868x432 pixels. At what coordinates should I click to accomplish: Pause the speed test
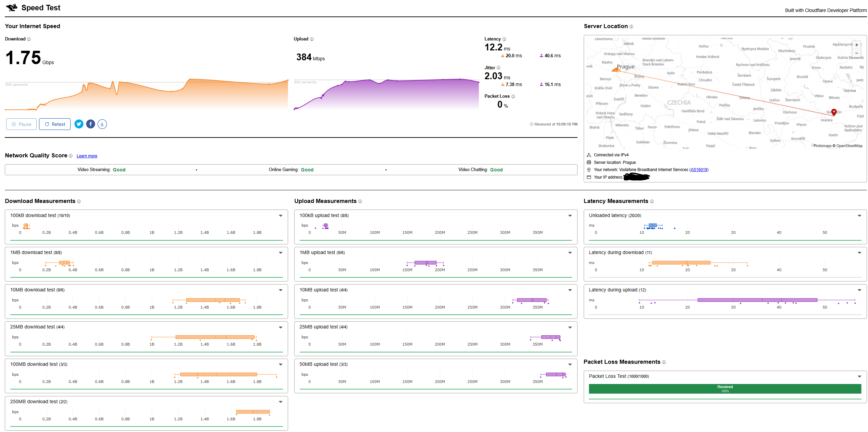(x=21, y=124)
